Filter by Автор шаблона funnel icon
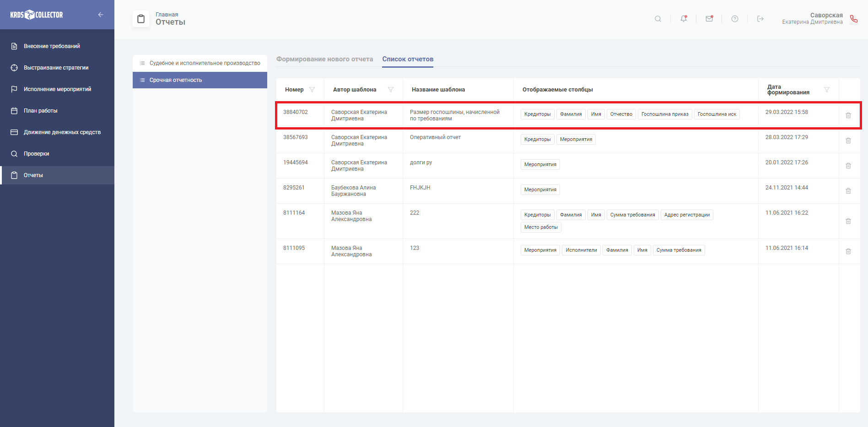The width and height of the screenshot is (868, 427). click(x=391, y=90)
